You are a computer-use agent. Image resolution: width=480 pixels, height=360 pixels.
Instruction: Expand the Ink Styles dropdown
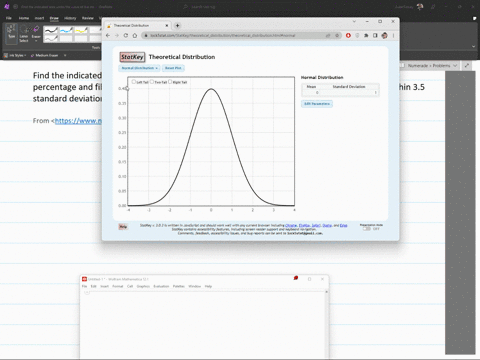(x=15, y=55)
